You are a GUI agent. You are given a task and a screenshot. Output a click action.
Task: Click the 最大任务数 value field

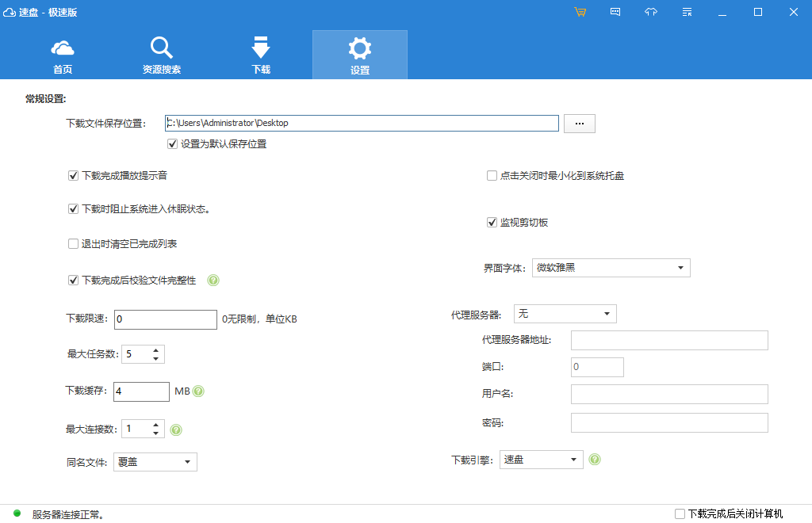[x=136, y=354]
